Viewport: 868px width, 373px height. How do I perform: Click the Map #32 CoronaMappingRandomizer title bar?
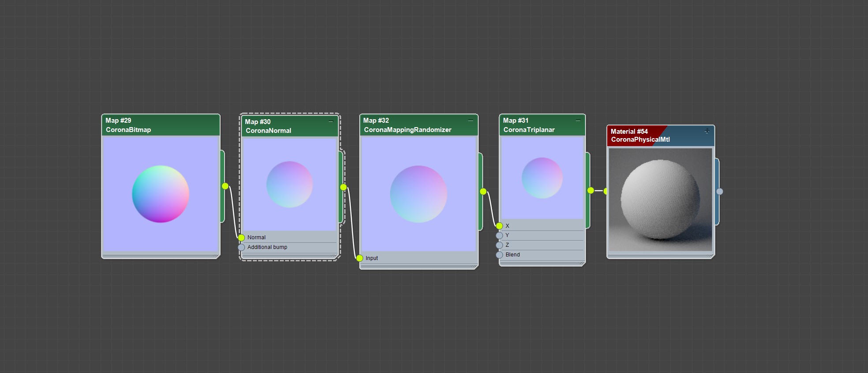coord(419,125)
